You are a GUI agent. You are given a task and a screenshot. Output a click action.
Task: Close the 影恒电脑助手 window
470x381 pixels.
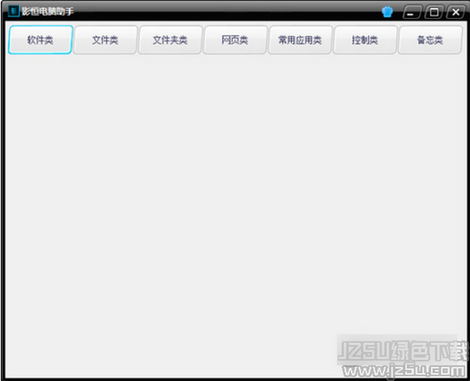click(456, 12)
